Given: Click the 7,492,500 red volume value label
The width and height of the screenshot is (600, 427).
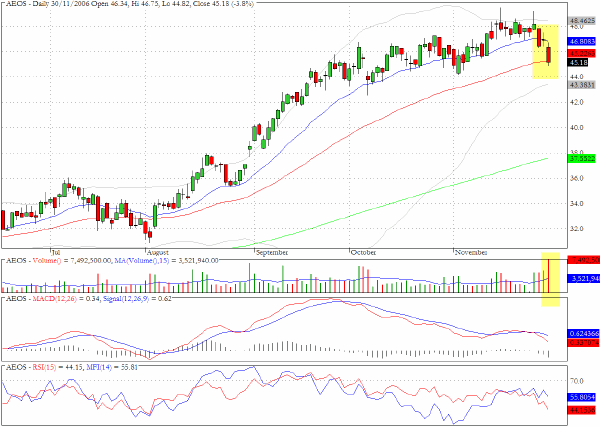Looking at the screenshot, I should (x=584, y=260).
